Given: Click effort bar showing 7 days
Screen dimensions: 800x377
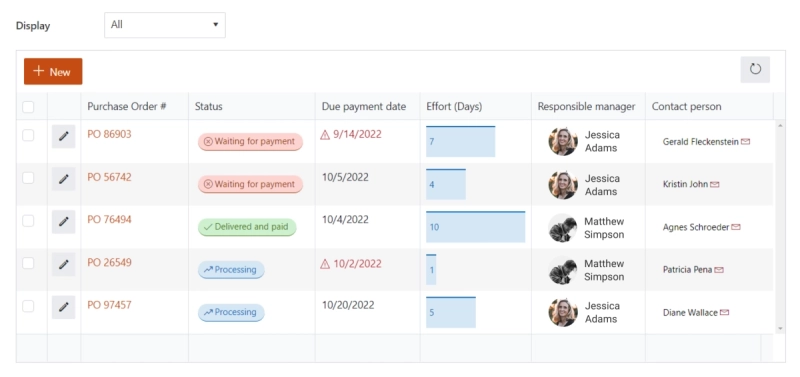Looking at the screenshot, I should [461, 141].
